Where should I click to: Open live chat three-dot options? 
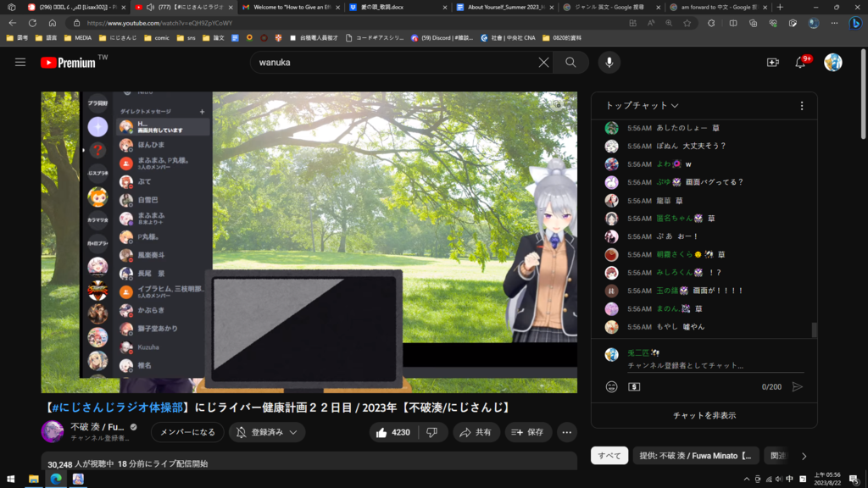tap(802, 106)
